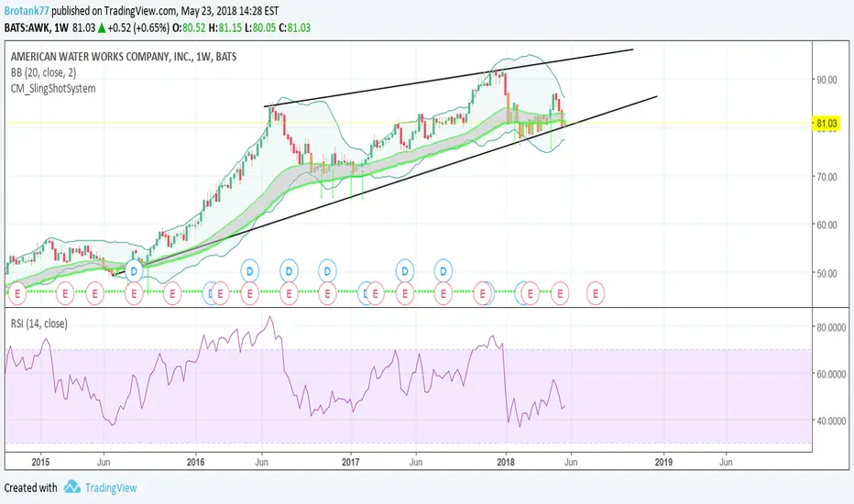This screenshot has width=854, height=504.
Task: Click the +0.52 (+0.65%) change value
Action: coord(138,27)
